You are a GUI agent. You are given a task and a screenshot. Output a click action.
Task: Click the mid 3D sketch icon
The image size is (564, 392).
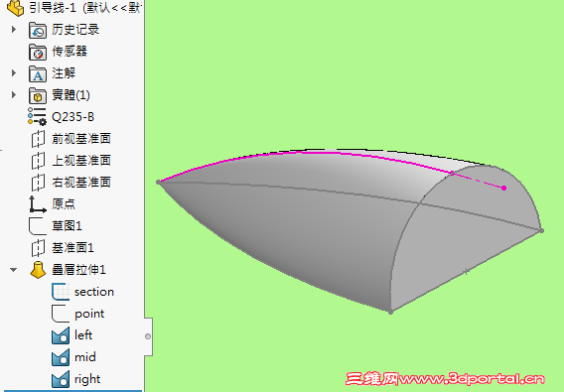(61, 357)
